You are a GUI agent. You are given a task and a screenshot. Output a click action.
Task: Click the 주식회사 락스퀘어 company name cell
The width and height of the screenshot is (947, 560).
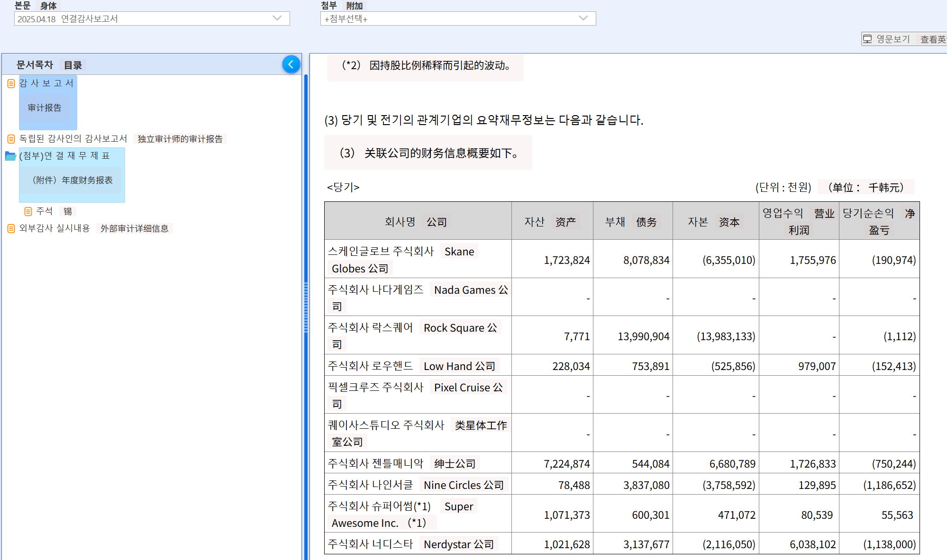point(418,335)
